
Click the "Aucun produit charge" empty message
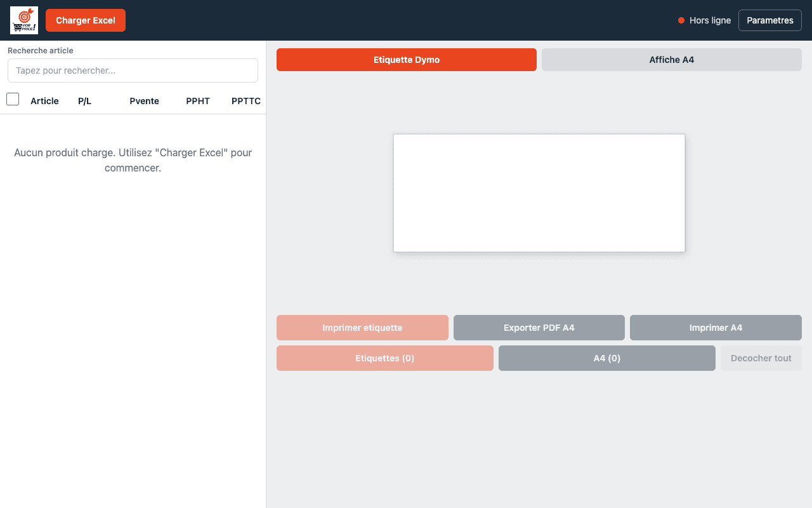pos(133,161)
